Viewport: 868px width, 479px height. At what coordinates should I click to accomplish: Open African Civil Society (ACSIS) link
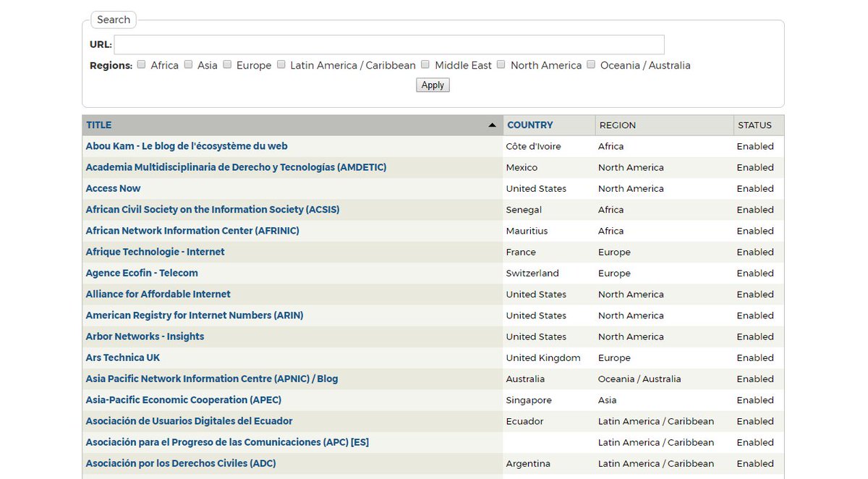pos(213,210)
